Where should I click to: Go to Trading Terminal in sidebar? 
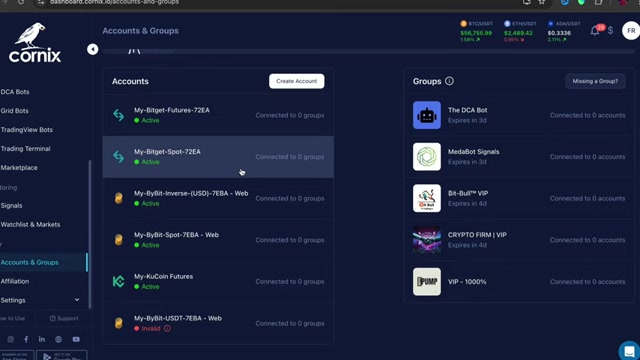click(25, 149)
